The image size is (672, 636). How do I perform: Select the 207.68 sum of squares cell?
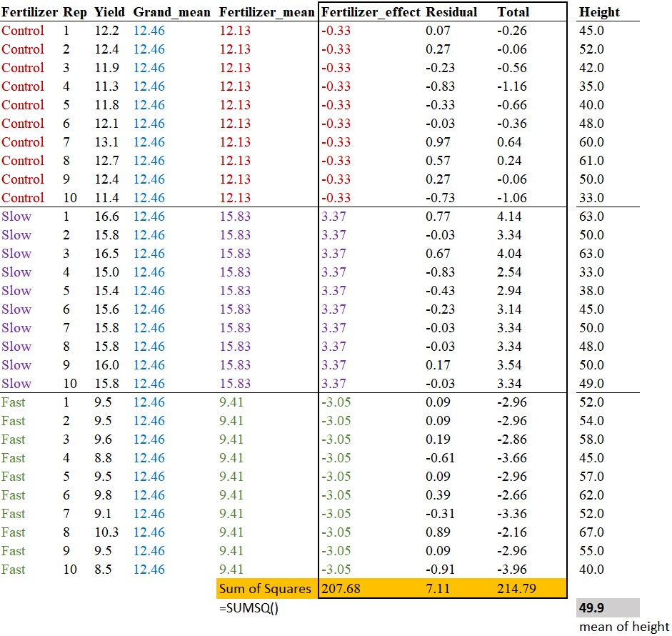[x=342, y=589]
